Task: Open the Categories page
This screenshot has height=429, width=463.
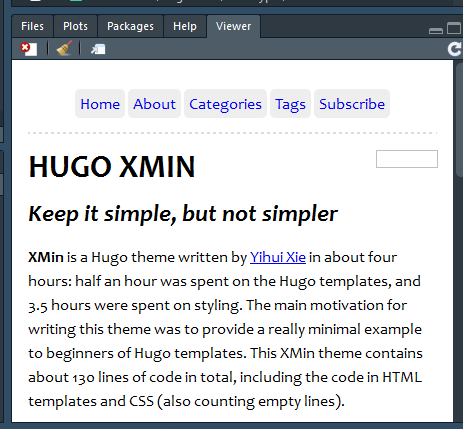Action: [225, 104]
